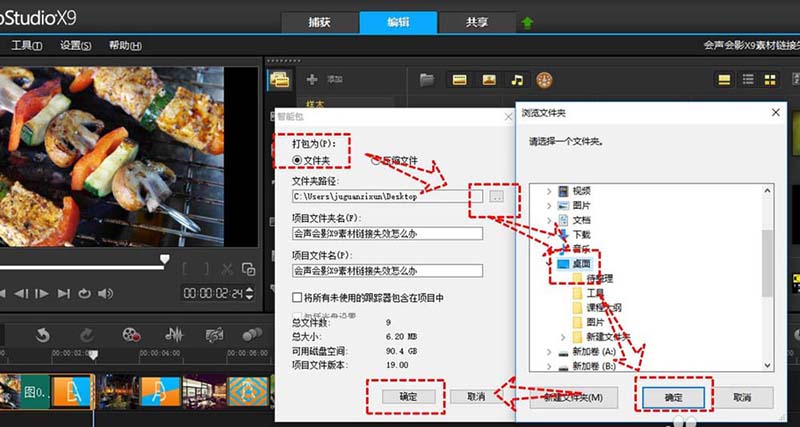Click the 项目文件名 input field
This screenshot has height=427, width=800.
pos(387,270)
